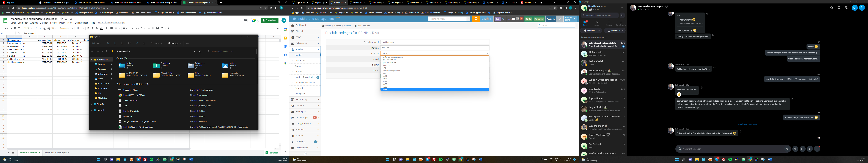Collapse the Schnellzugriff tree node in Explorer
This screenshot has width=868, height=163.
click(91, 59)
